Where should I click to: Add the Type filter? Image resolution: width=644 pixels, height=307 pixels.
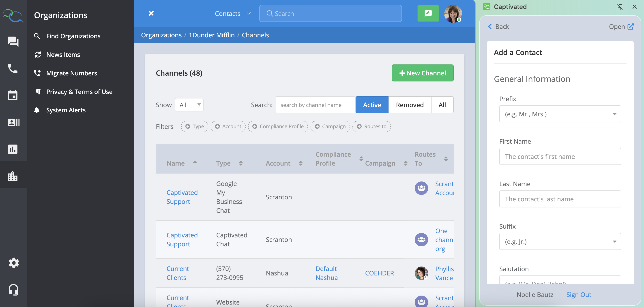tap(195, 126)
